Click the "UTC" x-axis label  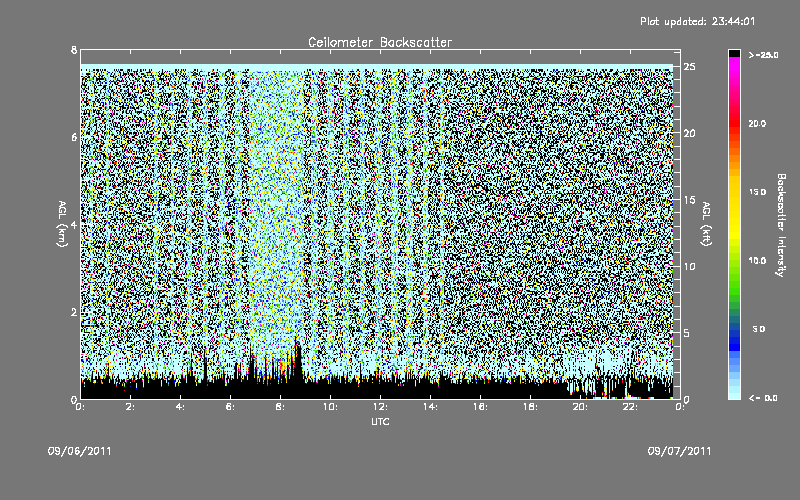(x=380, y=421)
